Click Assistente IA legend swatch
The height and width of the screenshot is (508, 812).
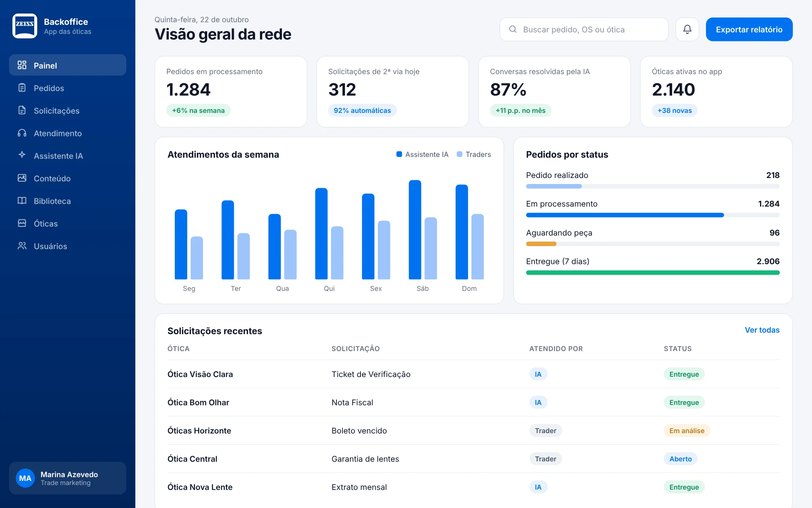pos(399,154)
